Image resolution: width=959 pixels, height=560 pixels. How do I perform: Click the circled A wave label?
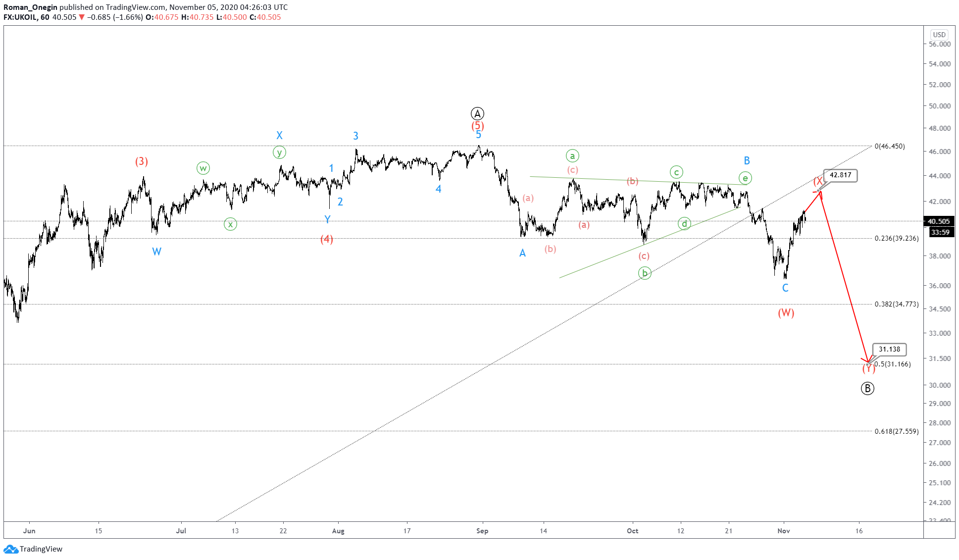477,113
